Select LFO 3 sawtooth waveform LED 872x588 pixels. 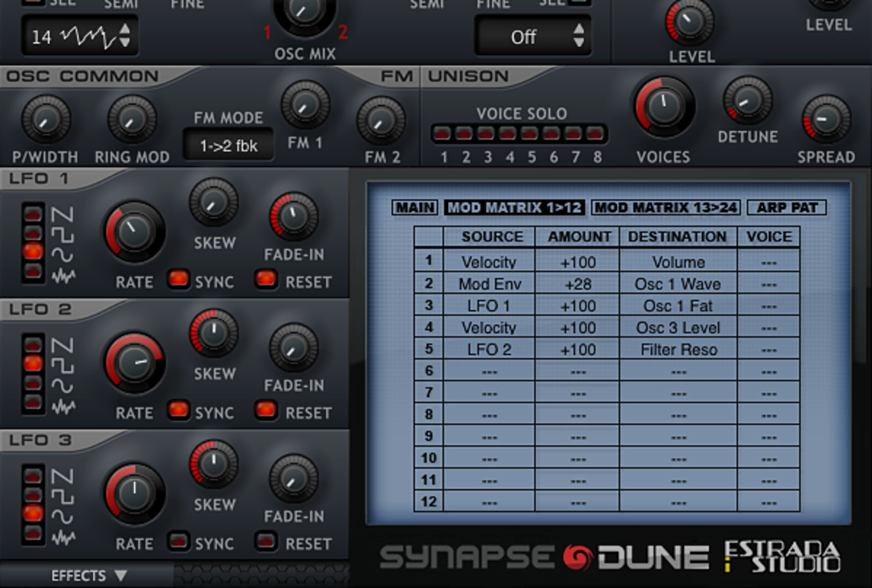point(33,475)
